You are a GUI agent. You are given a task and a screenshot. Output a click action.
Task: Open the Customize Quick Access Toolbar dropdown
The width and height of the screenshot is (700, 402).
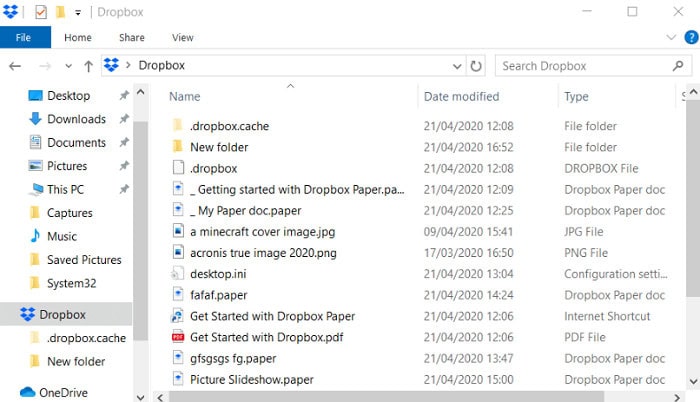click(x=78, y=13)
